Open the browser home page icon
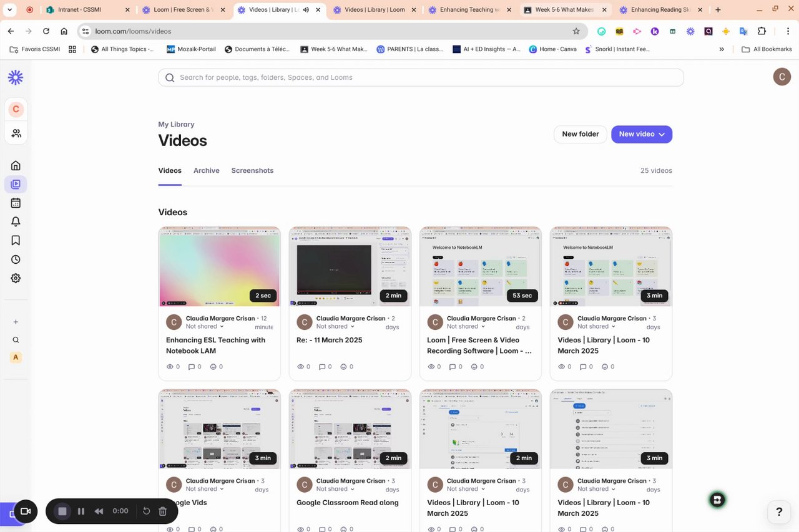This screenshot has height=532, width=799. (x=64, y=31)
